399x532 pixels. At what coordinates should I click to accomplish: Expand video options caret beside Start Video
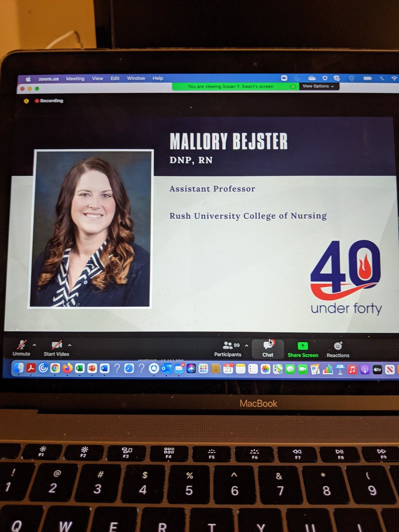pyautogui.click(x=70, y=345)
